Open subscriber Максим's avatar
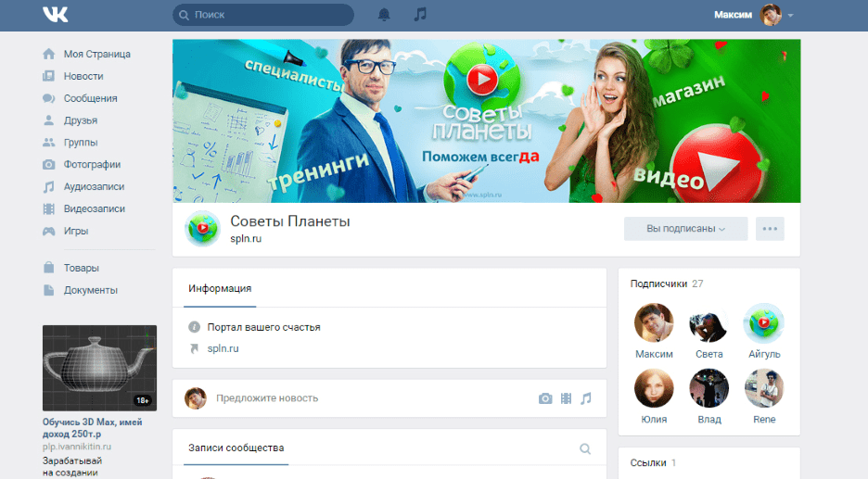The height and width of the screenshot is (479, 868). click(654, 323)
